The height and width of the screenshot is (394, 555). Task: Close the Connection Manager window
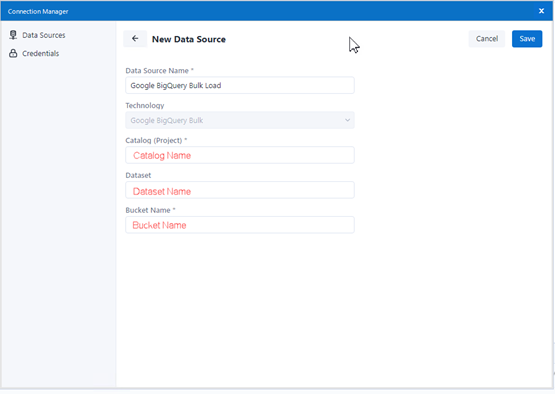[x=541, y=11]
